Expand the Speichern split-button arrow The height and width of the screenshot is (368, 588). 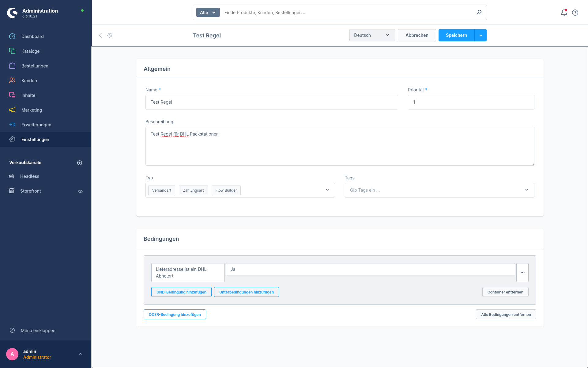[481, 35]
